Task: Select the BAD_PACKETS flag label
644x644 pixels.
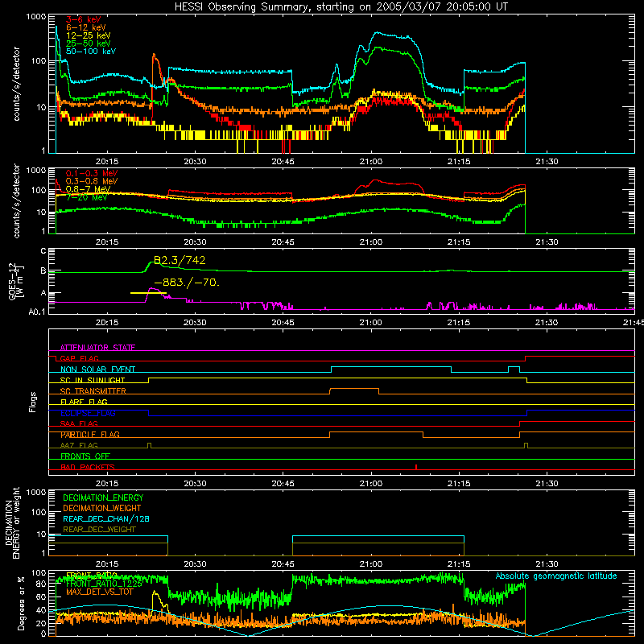Action: click(88, 467)
